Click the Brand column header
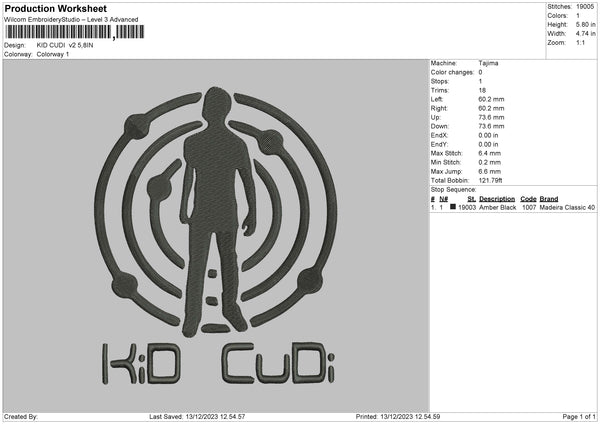This screenshot has width=600, height=424. click(549, 199)
